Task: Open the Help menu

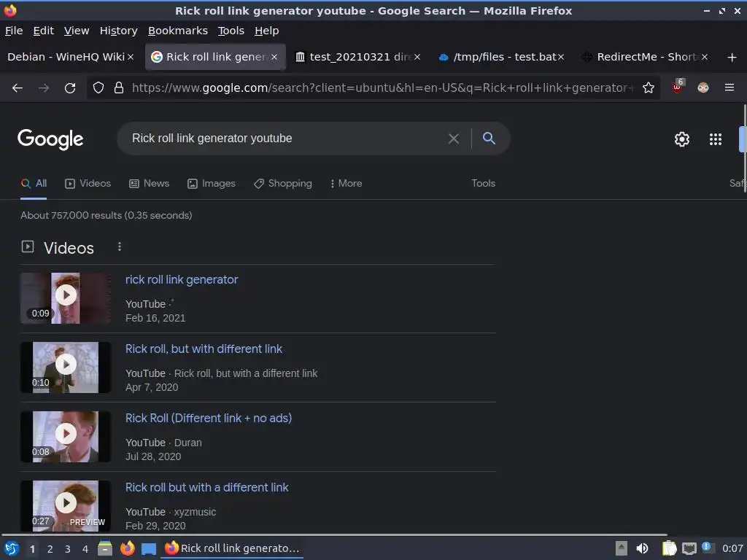Action: (267, 31)
